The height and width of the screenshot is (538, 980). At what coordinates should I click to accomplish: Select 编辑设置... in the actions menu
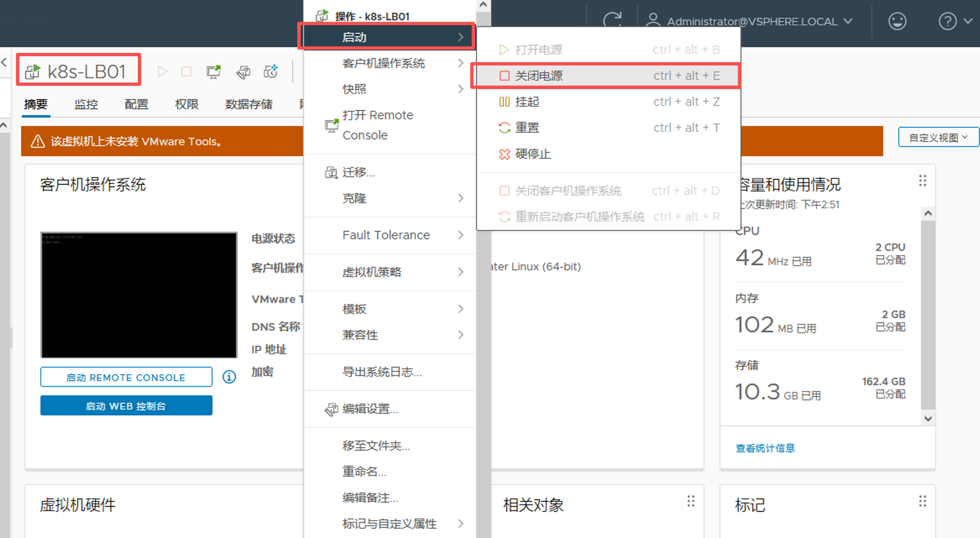pos(390,408)
